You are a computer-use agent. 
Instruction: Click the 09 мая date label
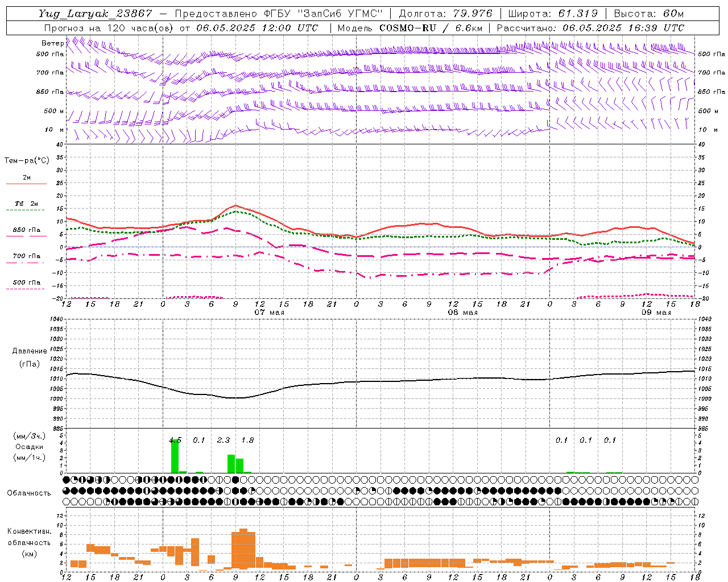coord(656,313)
